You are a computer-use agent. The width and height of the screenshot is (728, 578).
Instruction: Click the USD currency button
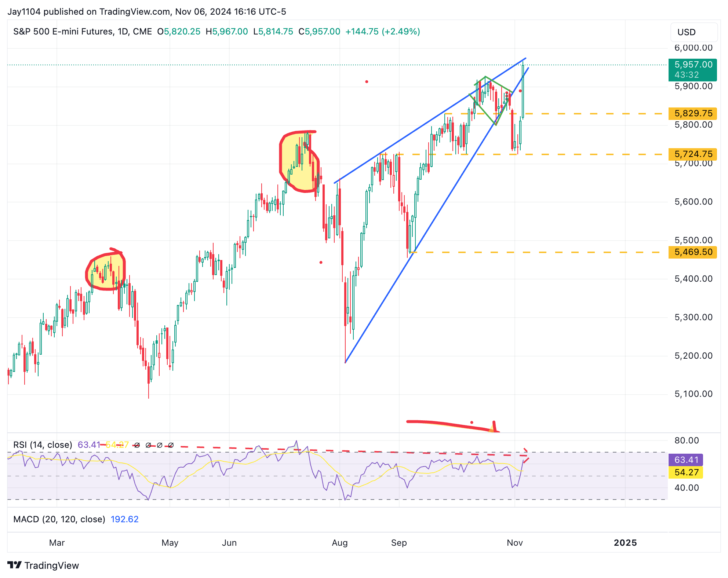click(x=694, y=32)
